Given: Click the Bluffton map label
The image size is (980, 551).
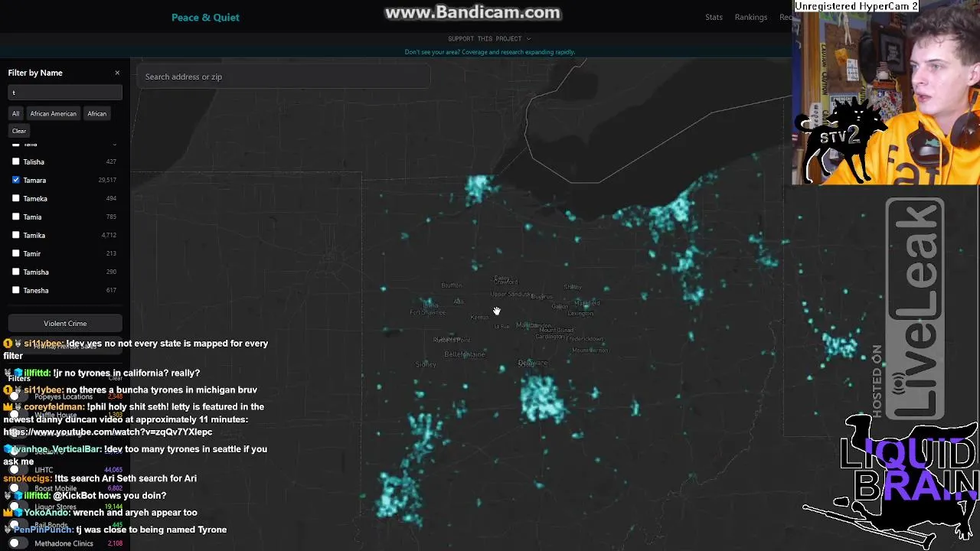Looking at the screenshot, I should click(452, 285).
